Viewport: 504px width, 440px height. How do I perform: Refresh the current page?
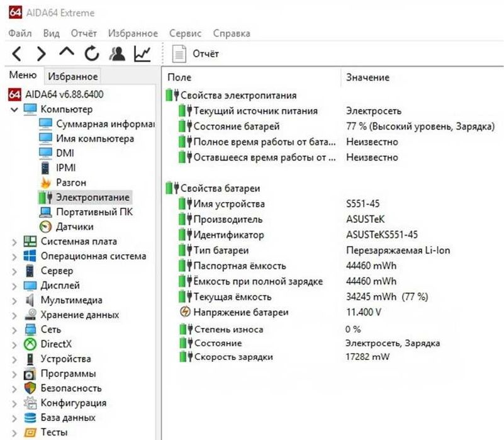(92, 54)
